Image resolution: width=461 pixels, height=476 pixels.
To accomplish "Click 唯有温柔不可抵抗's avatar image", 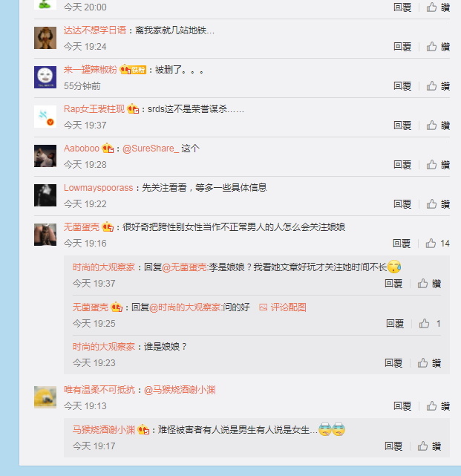I will (x=45, y=397).
